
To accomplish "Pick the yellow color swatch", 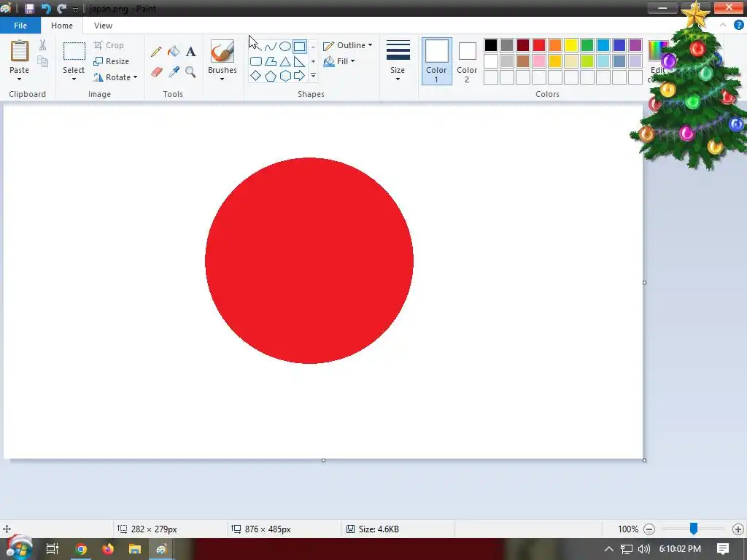I will (571, 45).
